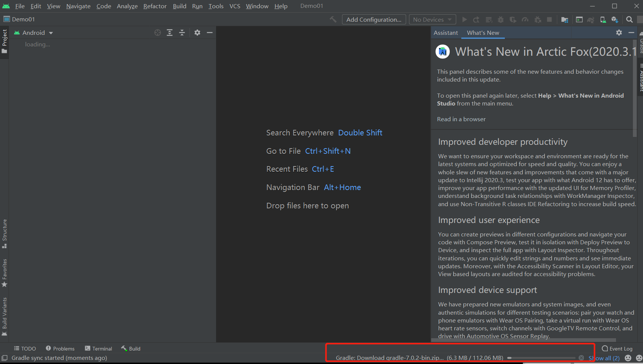This screenshot has height=364, width=643.
Task: Click the Demo01 navigation bar breadcrumb
Action: (x=19, y=19)
